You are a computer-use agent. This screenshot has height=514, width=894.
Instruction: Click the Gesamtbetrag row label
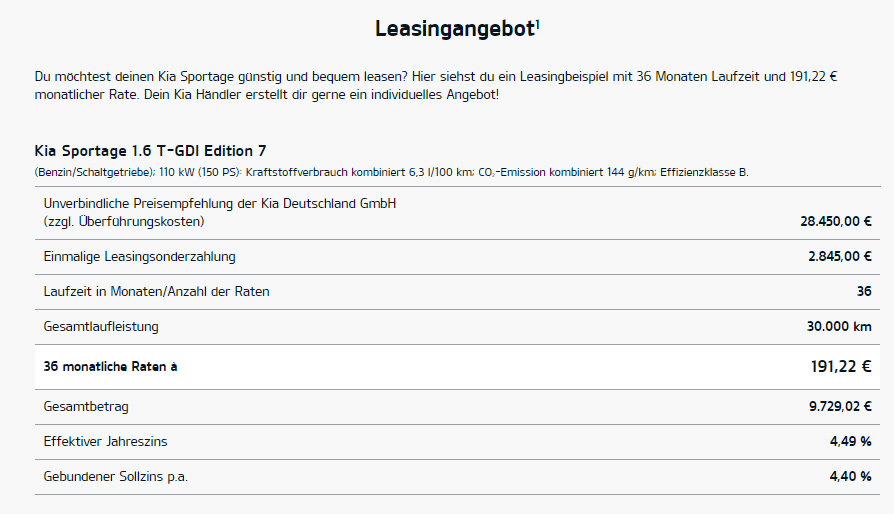pyautogui.click(x=86, y=407)
